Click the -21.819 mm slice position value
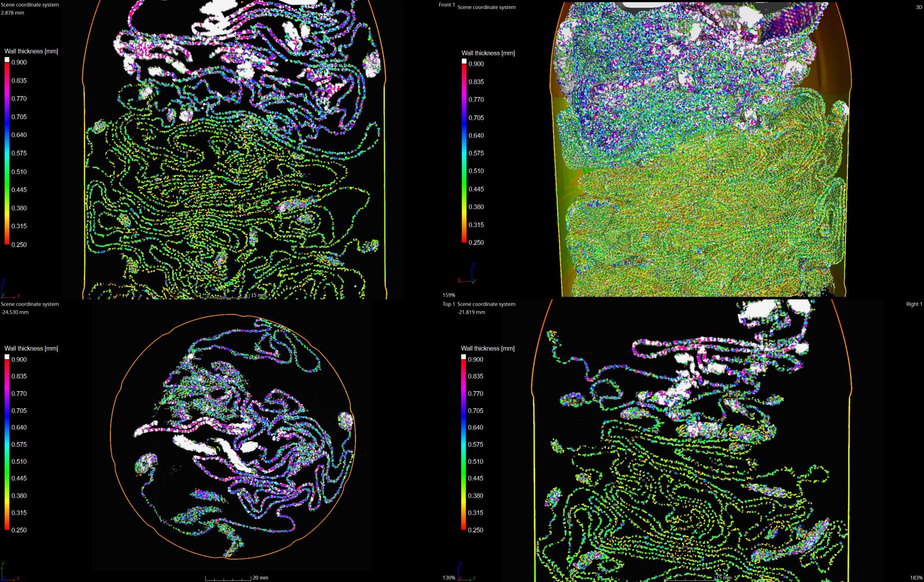 click(471, 312)
